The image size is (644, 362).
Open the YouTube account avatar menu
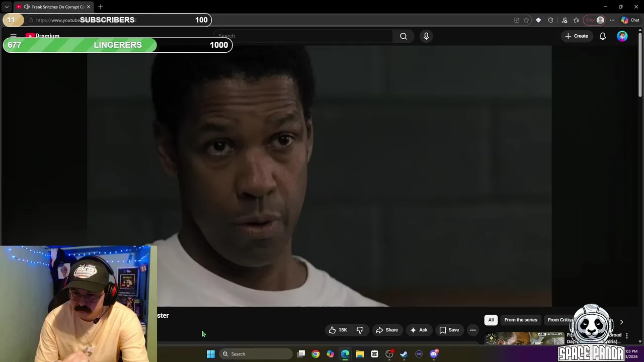click(x=622, y=36)
